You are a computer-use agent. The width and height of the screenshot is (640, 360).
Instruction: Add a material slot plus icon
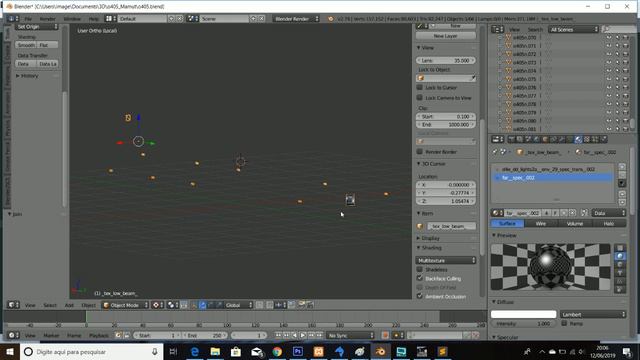[x=622, y=167]
